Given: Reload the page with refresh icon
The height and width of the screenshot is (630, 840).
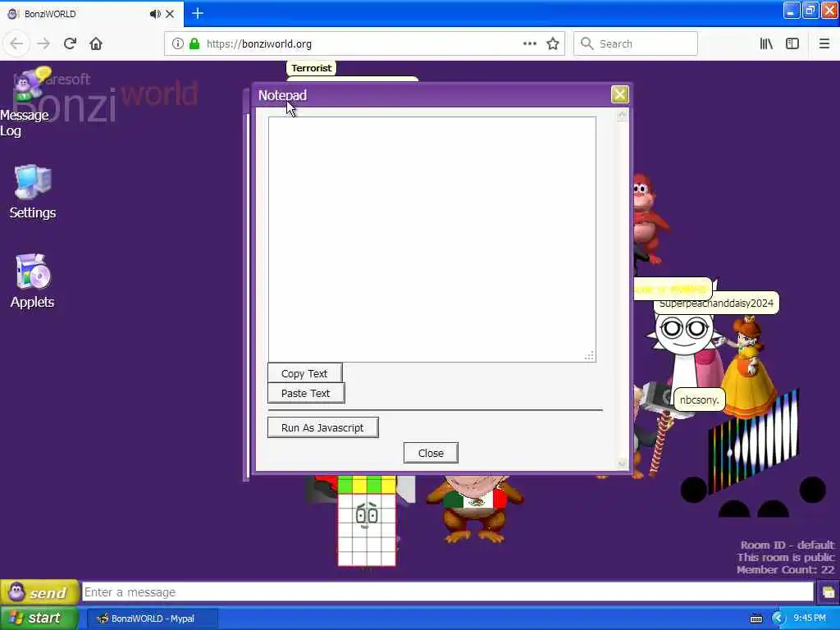Looking at the screenshot, I should [x=70, y=43].
